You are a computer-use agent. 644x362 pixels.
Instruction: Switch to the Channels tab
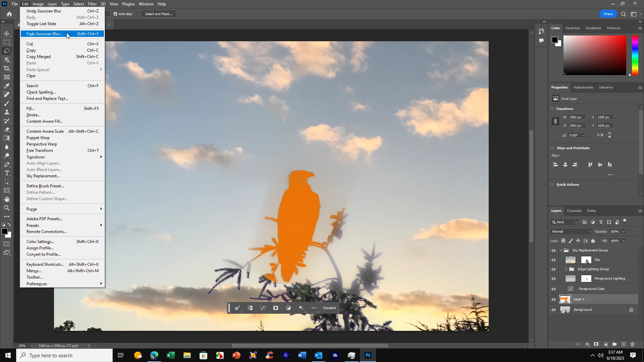(x=574, y=211)
